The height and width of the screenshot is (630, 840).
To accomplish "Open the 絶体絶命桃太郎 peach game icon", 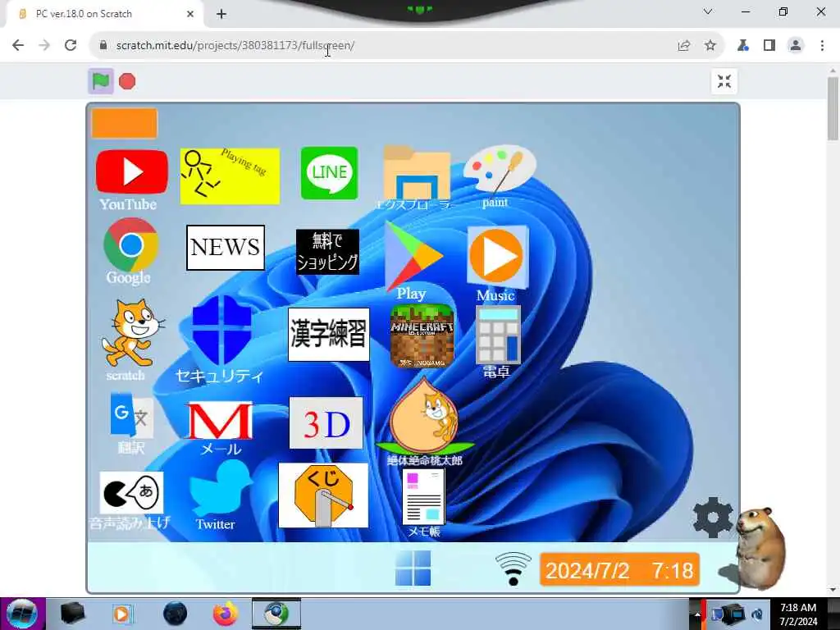I will 424,416.
